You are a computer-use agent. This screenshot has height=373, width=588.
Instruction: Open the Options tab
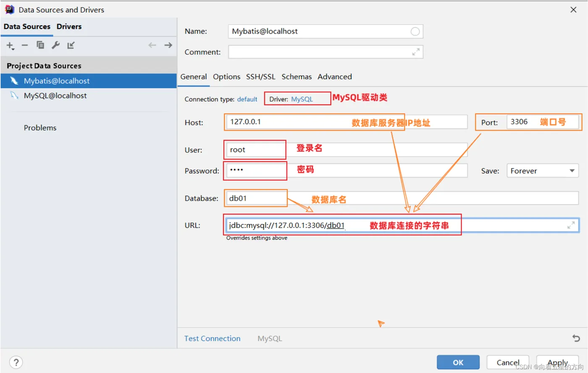226,77
